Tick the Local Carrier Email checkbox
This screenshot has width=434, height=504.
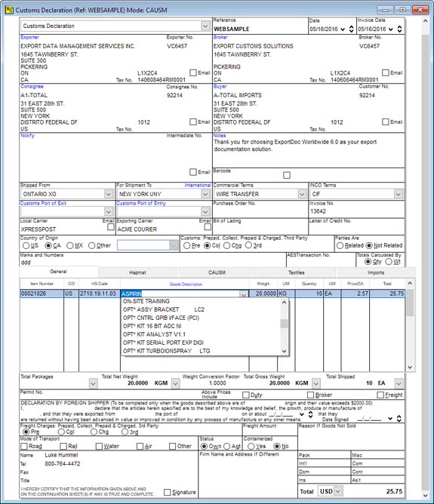pos(111,227)
